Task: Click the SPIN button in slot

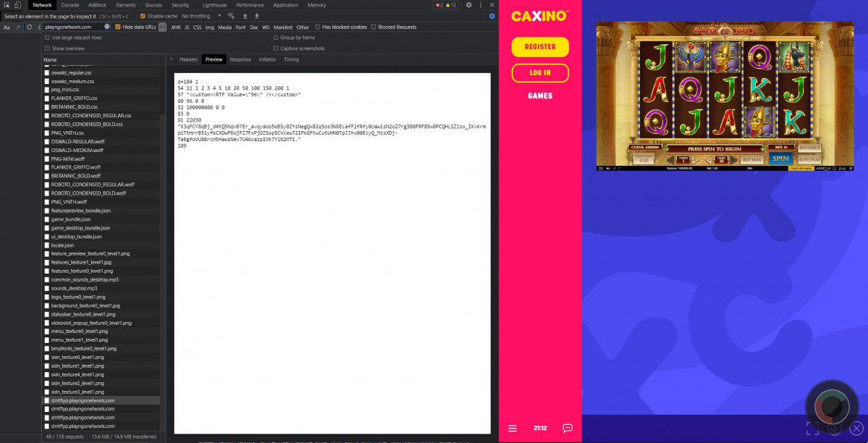Action: [x=780, y=158]
